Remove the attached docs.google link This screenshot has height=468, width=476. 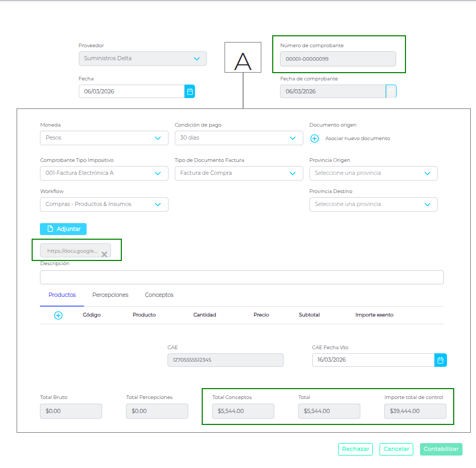(x=104, y=254)
